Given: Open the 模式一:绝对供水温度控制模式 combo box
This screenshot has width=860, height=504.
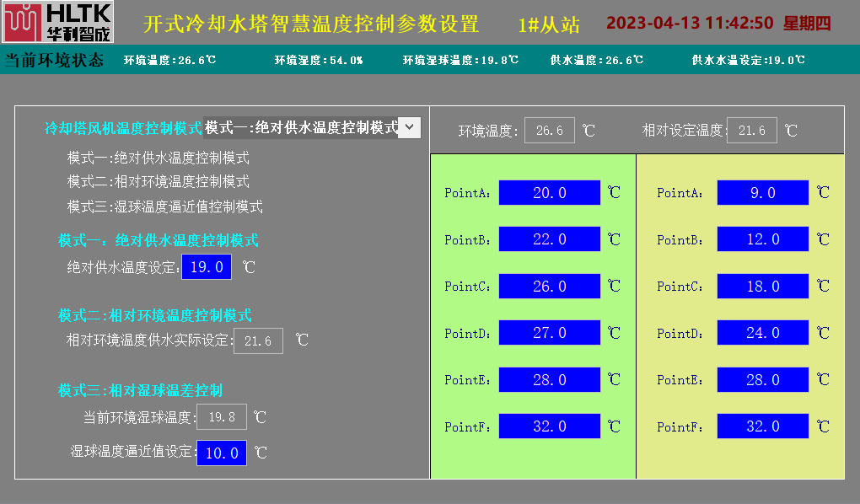Looking at the screenshot, I should pos(301,127).
